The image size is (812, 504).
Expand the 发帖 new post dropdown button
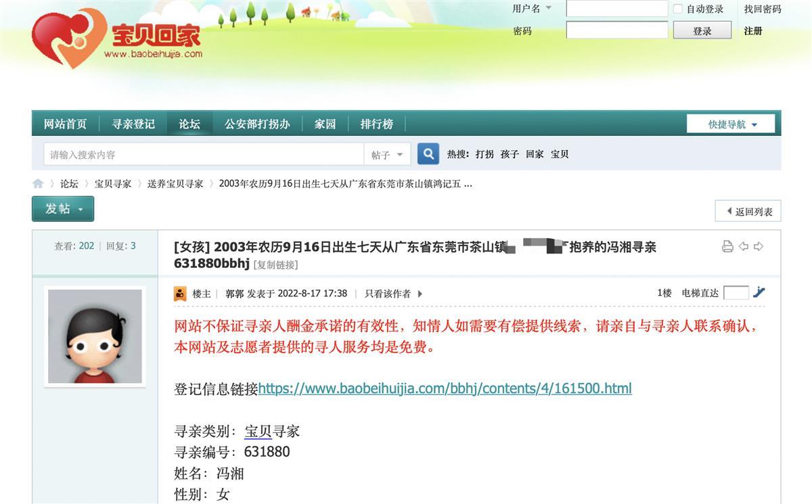(x=62, y=209)
